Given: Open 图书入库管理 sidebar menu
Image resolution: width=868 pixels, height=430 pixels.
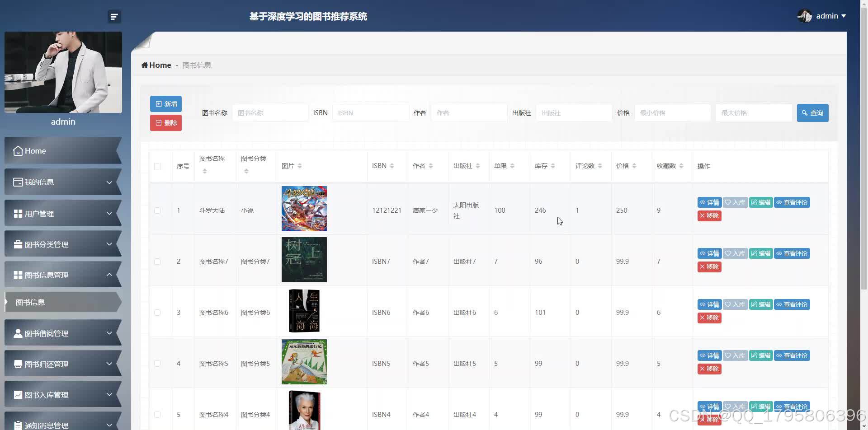Looking at the screenshot, I should coord(63,394).
